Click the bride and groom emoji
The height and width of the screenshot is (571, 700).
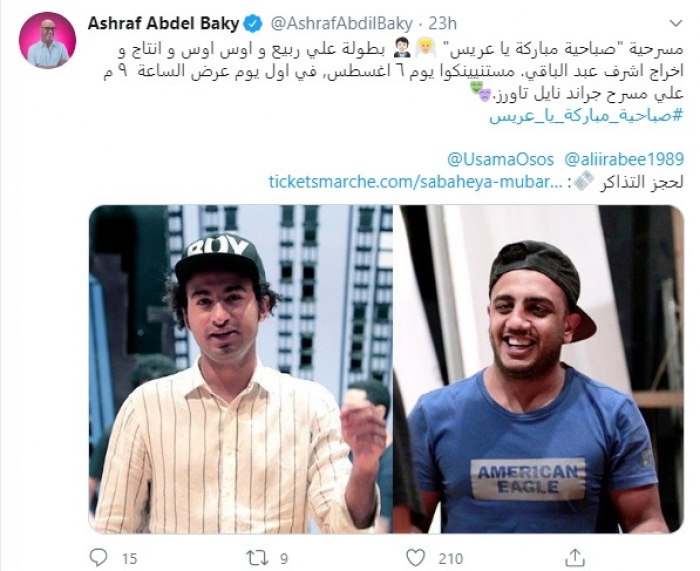[413, 48]
